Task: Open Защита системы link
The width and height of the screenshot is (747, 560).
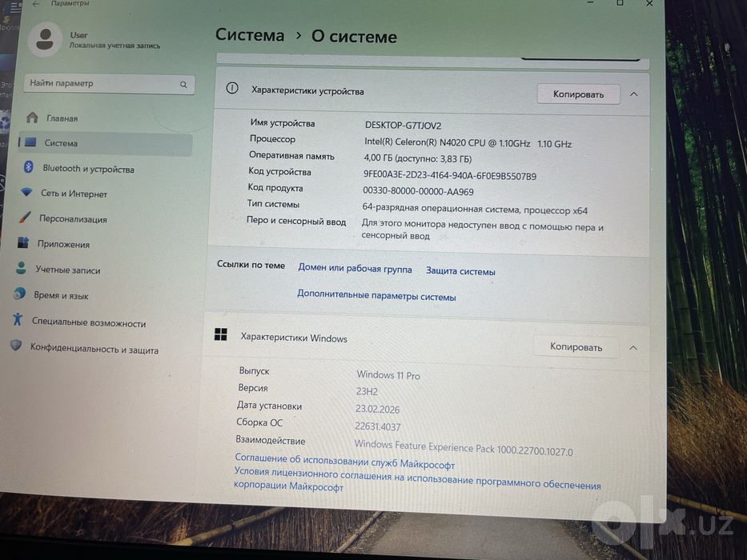Action: pyautogui.click(x=460, y=271)
